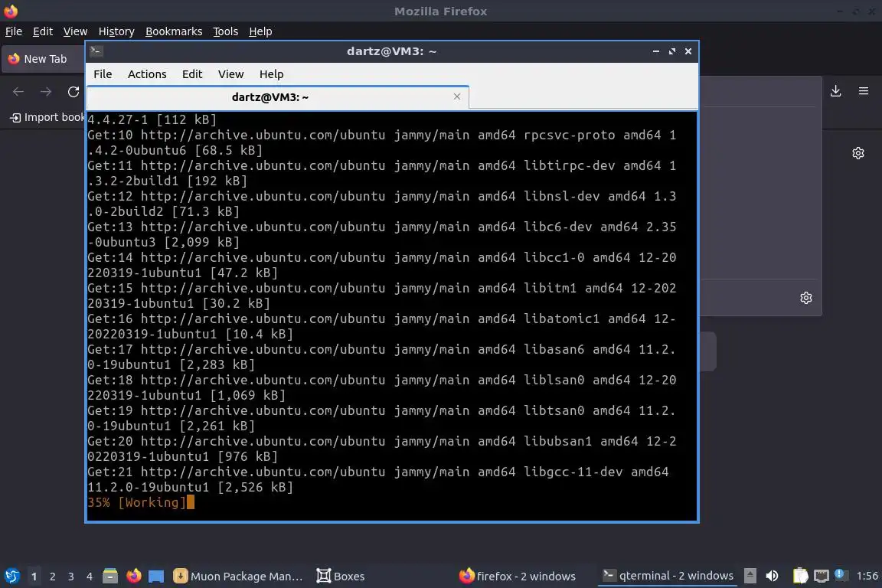The height and width of the screenshot is (588, 882).
Task: Open the terminal View menu
Action: pyautogui.click(x=230, y=74)
